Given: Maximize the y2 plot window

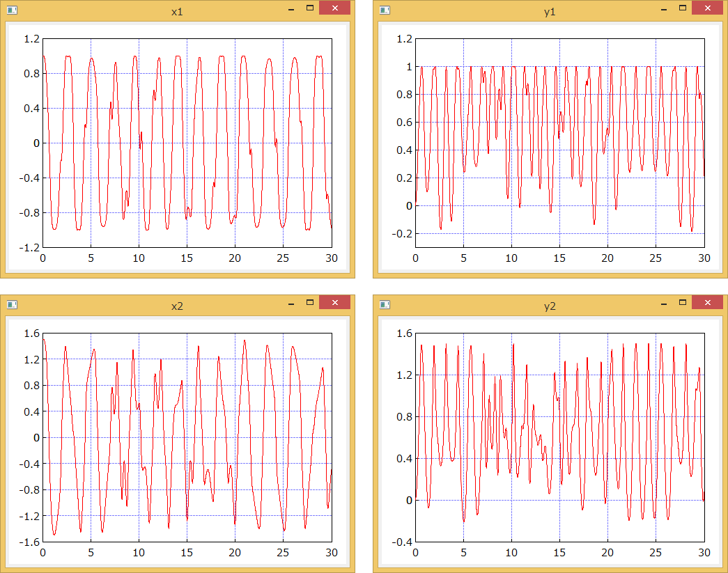Looking at the screenshot, I should click(x=682, y=303).
